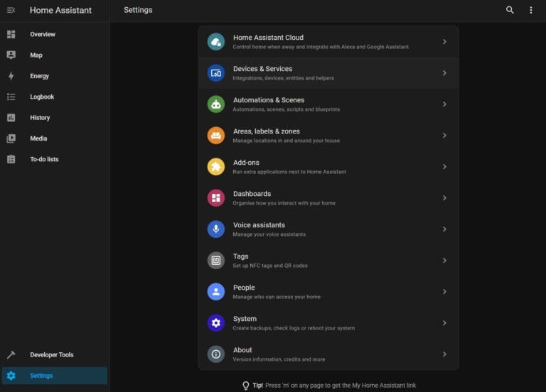Click the Dashboards grid icon
The image size is (546, 392).
(216, 198)
